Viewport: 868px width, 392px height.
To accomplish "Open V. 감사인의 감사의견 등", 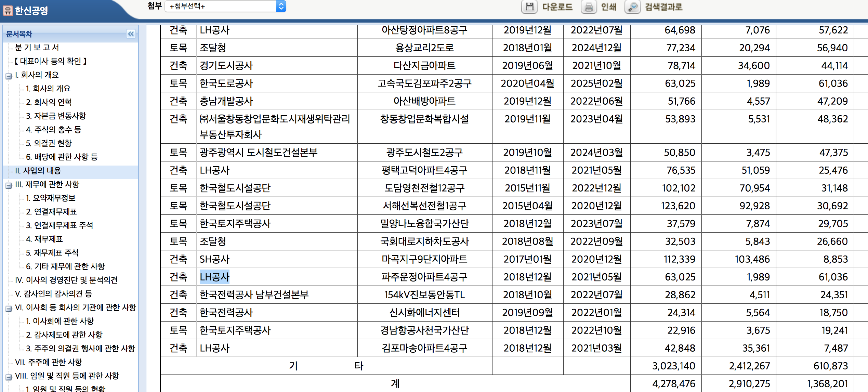I will pyautogui.click(x=53, y=294).
